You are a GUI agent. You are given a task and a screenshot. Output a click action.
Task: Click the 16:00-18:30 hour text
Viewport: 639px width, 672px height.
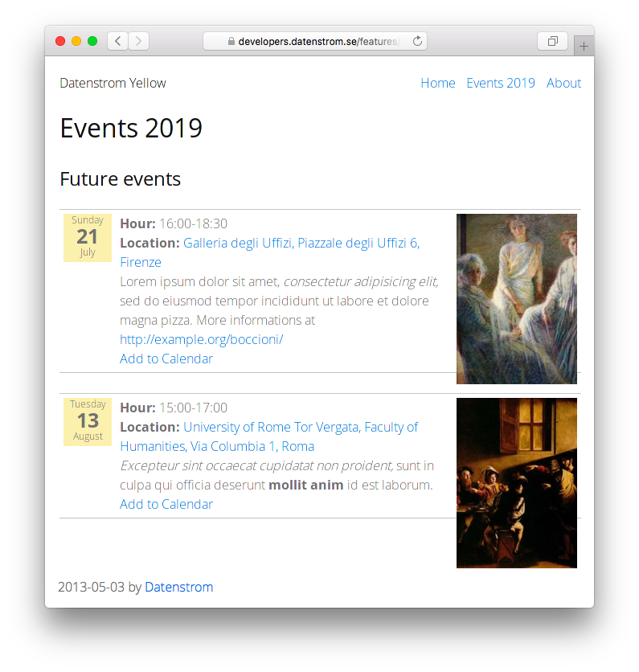tap(193, 223)
